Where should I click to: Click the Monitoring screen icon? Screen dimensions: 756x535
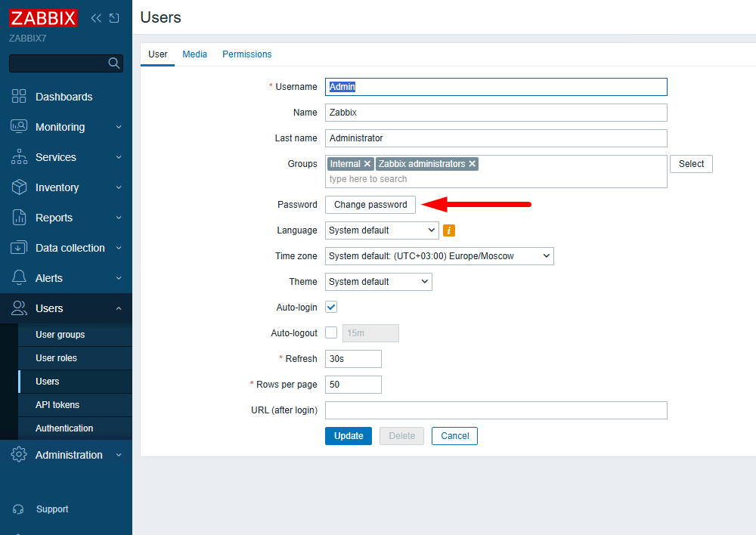[19, 126]
